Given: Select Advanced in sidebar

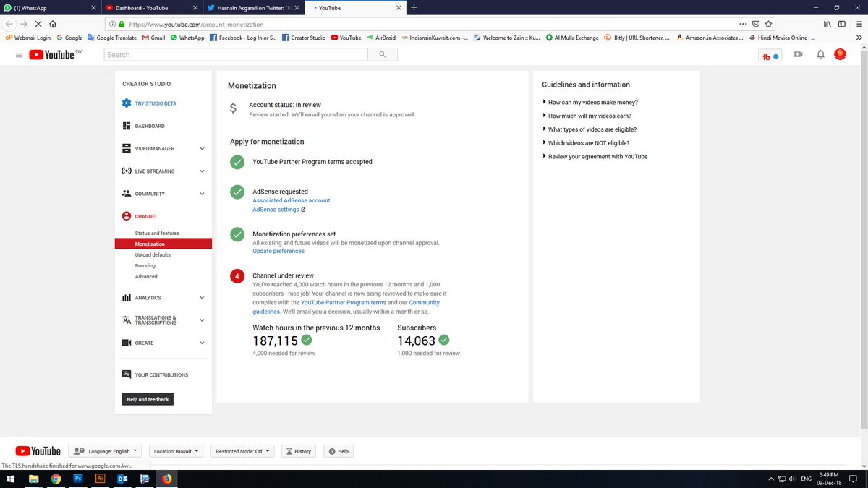Looking at the screenshot, I should (146, 277).
